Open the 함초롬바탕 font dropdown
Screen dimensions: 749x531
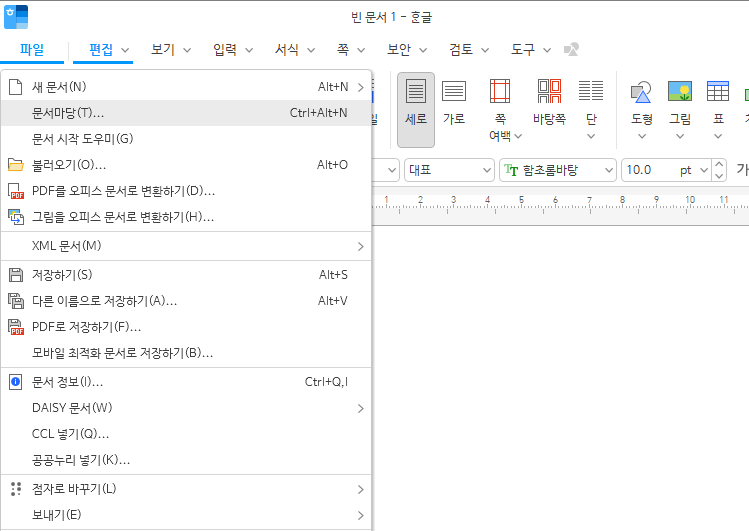(557, 170)
